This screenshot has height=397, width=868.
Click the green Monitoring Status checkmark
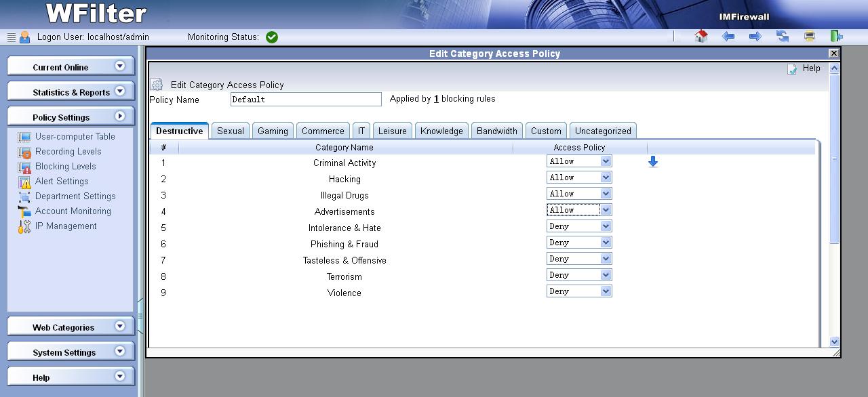(x=272, y=37)
